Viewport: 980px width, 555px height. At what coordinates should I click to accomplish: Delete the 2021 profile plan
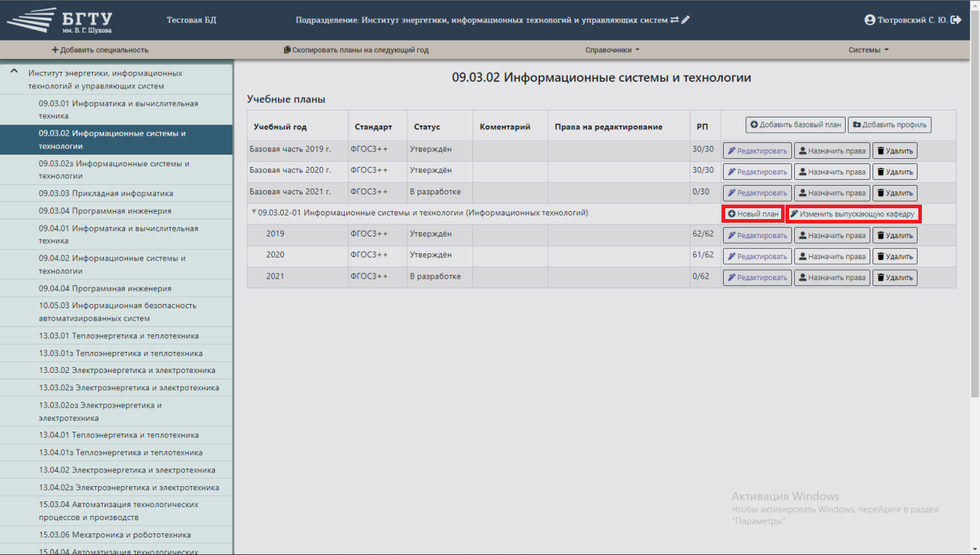(x=894, y=277)
